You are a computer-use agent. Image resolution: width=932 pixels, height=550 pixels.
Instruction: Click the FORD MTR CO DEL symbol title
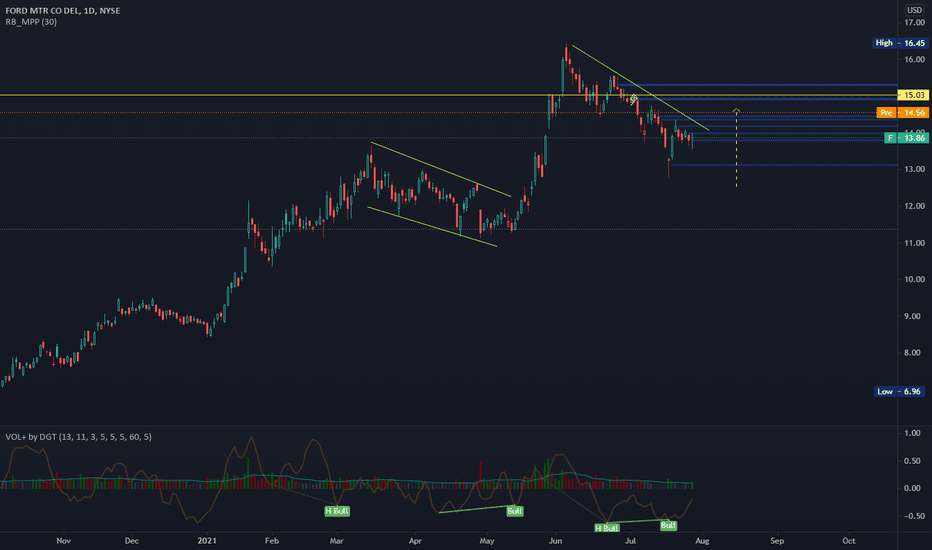coord(63,11)
